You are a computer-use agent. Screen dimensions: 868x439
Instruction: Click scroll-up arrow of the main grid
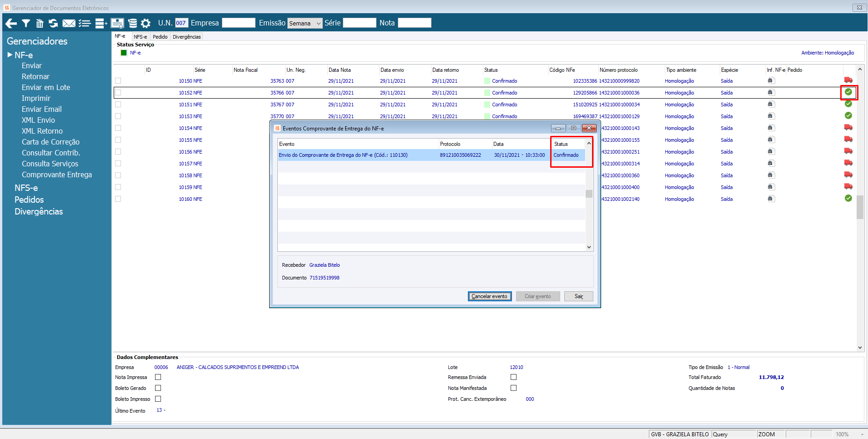click(x=860, y=70)
